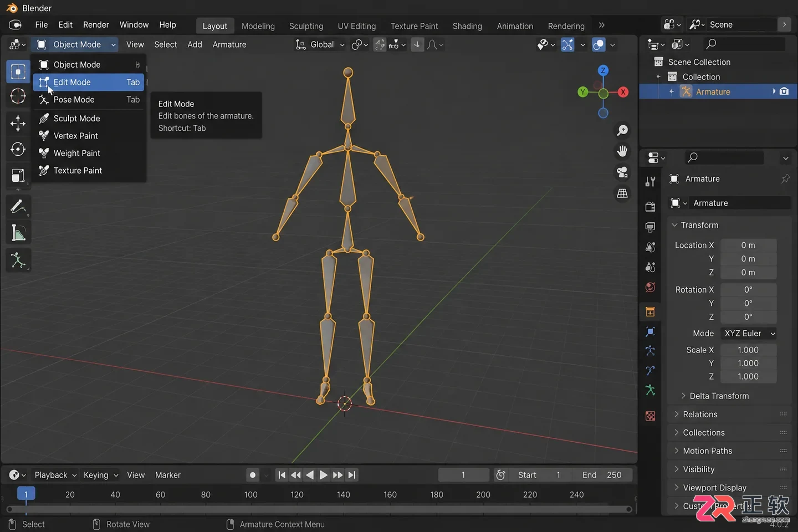Pin the Armature properties panel

pos(785,178)
